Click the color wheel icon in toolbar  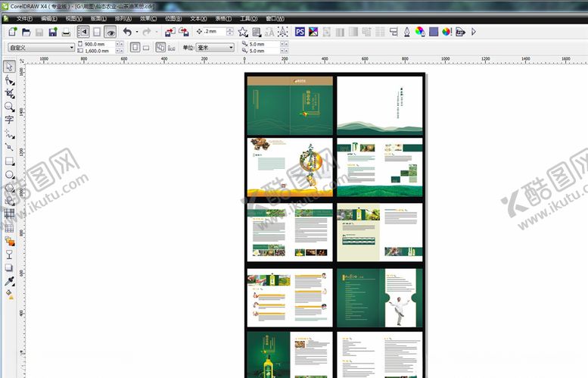tap(419, 32)
